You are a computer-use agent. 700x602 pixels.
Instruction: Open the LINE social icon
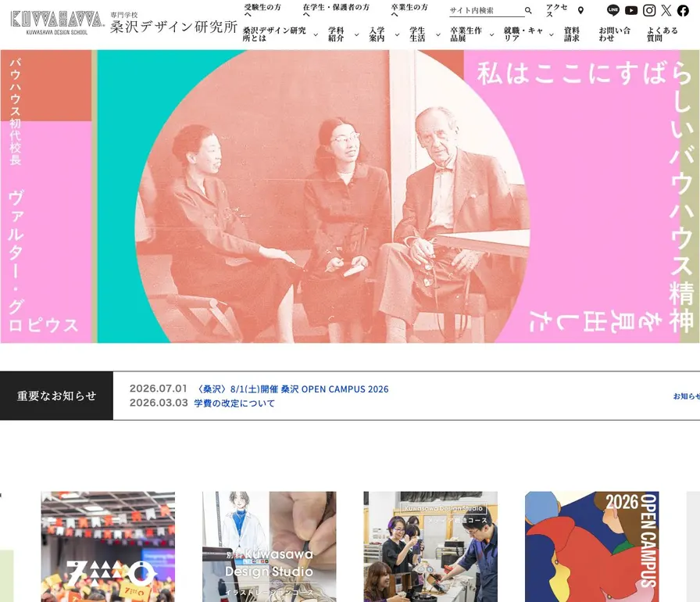613,10
